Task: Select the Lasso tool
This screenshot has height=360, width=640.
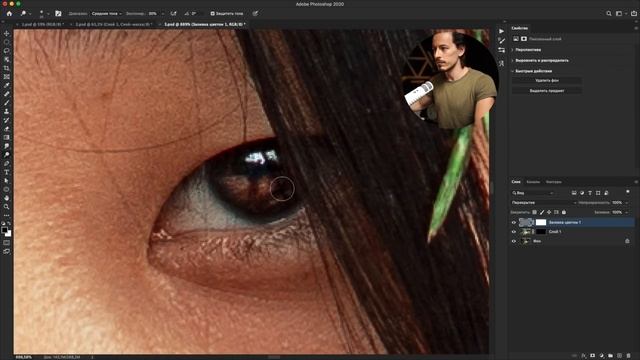Action: click(x=7, y=51)
